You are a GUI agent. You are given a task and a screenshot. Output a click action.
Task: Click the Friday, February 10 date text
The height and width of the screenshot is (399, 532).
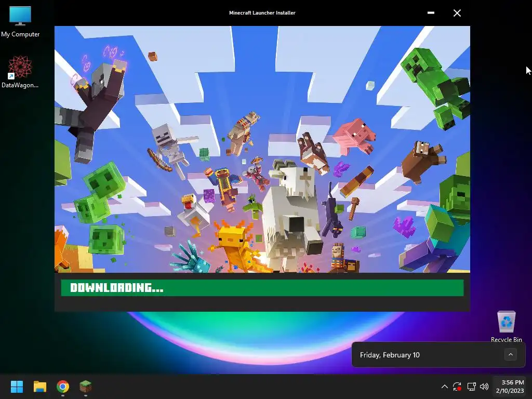390,355
